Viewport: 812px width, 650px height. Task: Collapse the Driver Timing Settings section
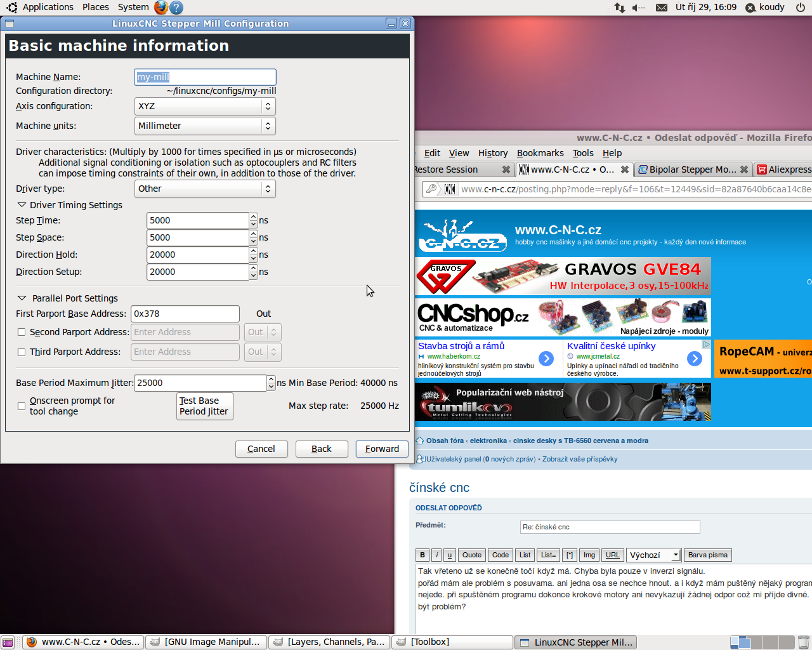click(x=22, y=205)
